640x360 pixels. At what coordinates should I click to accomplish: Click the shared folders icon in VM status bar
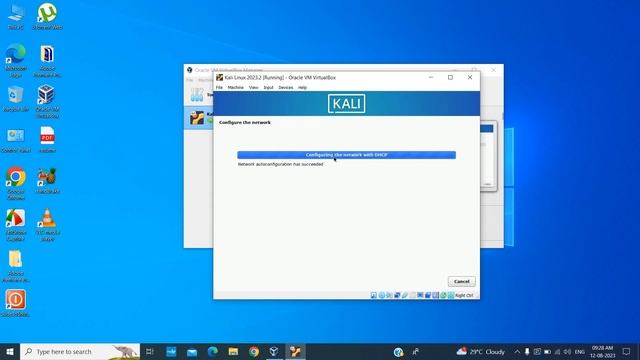click(x=412, y=295)
